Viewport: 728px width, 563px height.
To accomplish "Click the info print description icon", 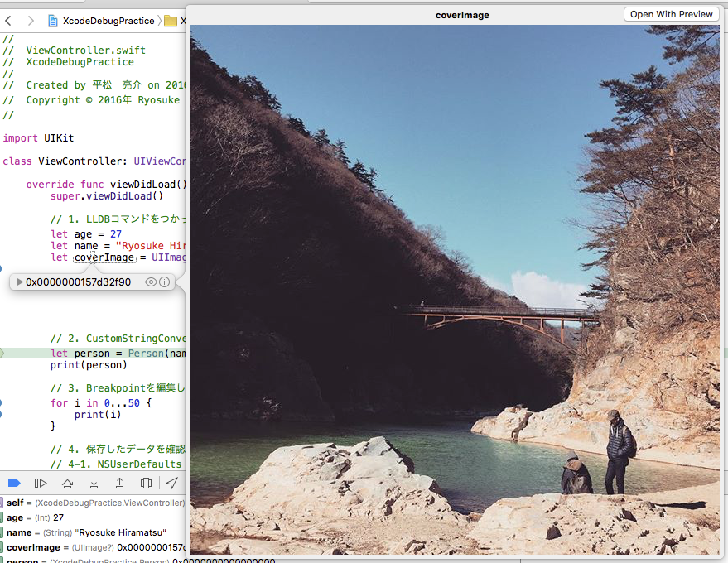I will [x=164, y=281].
